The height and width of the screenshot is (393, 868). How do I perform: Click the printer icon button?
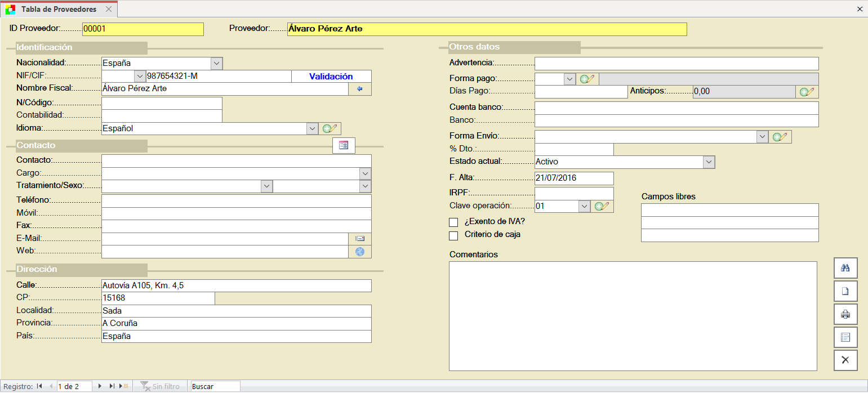pyautogui.click(x=845, y=314)
